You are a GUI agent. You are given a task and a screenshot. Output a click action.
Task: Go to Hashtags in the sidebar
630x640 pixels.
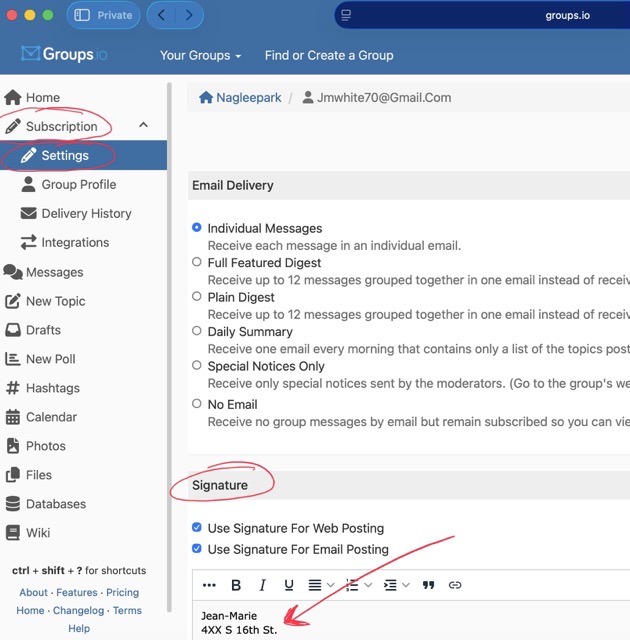[52, 388]
